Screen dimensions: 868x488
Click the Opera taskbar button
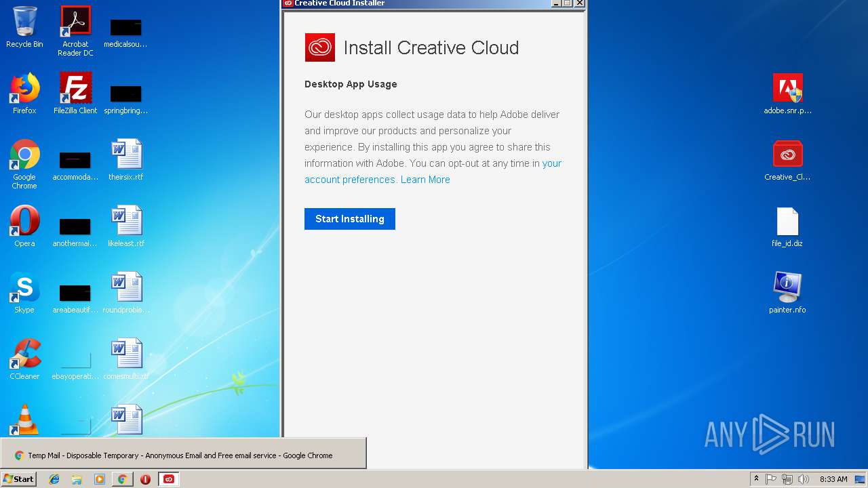pos(145,479)
